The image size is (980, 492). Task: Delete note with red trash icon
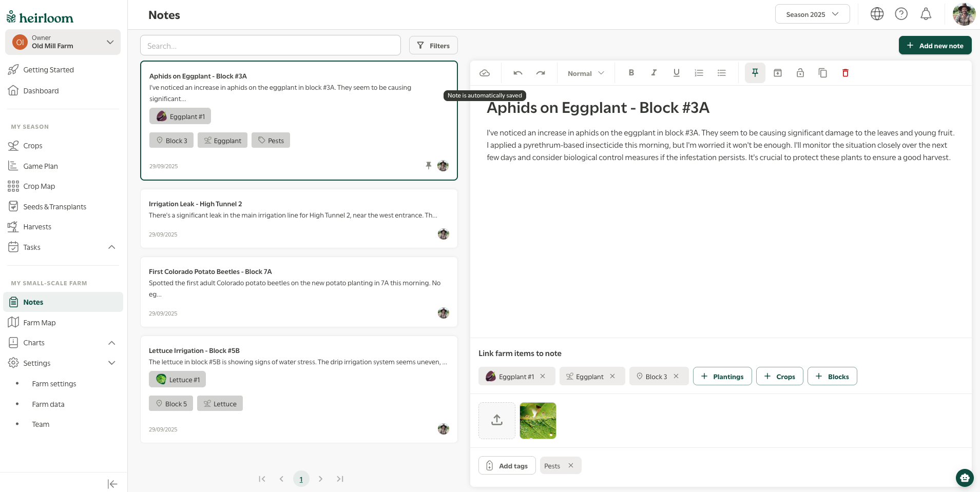point(845,73)
